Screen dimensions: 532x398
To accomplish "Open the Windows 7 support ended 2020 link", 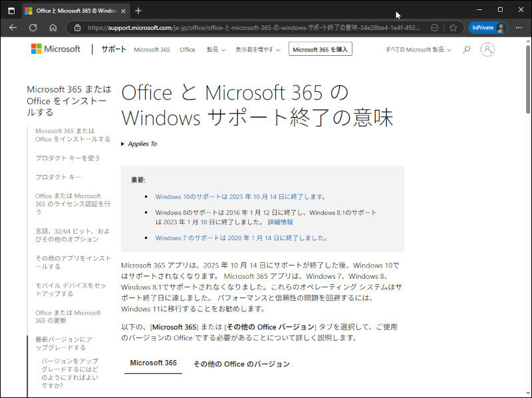I will tap(241, 238).
